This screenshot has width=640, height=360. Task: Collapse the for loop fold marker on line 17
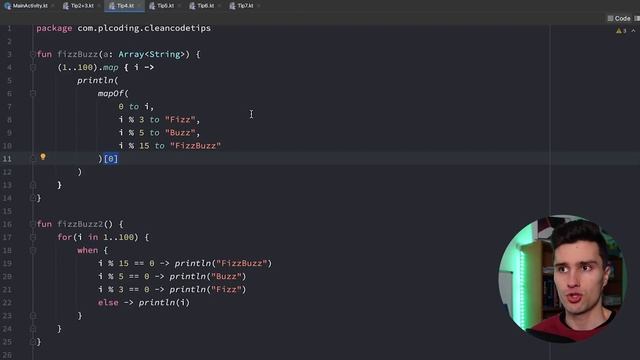point(33,237)
